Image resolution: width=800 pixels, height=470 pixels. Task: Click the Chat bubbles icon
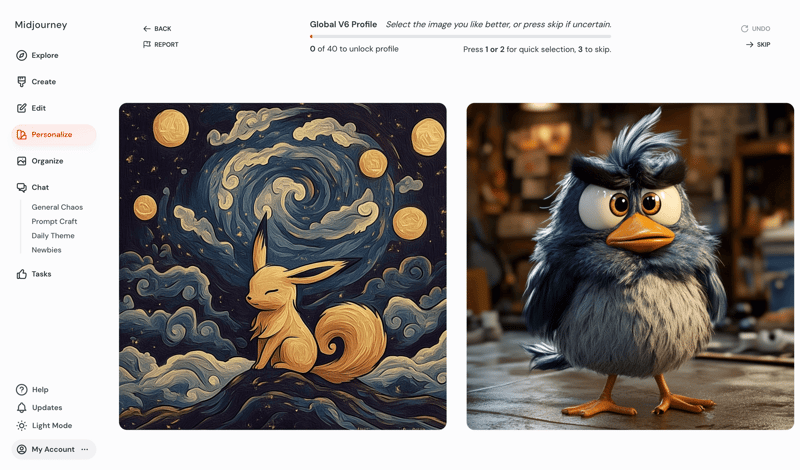[x=21, y=187]
